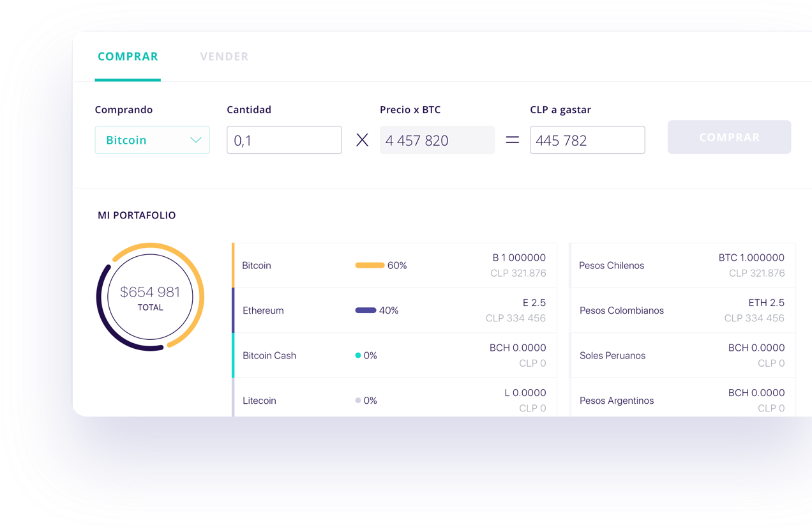Click the E 2.5 balance value
The height and width of the screenshot is (529, 812).
coord(534,303)
